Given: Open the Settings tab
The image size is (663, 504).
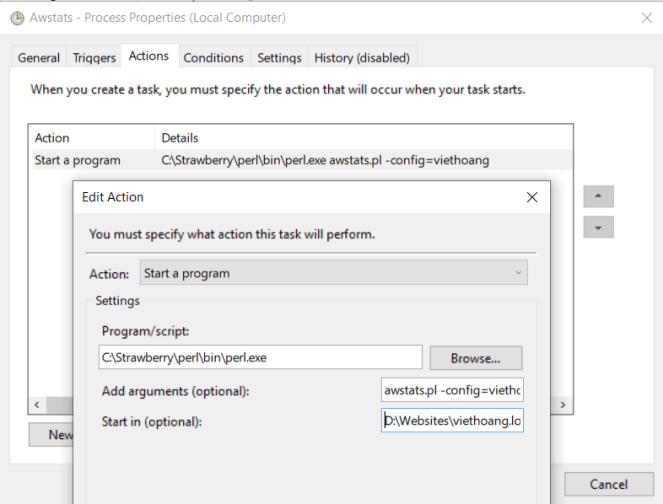Looking at the screenshot, I should [x=279, y=58].
